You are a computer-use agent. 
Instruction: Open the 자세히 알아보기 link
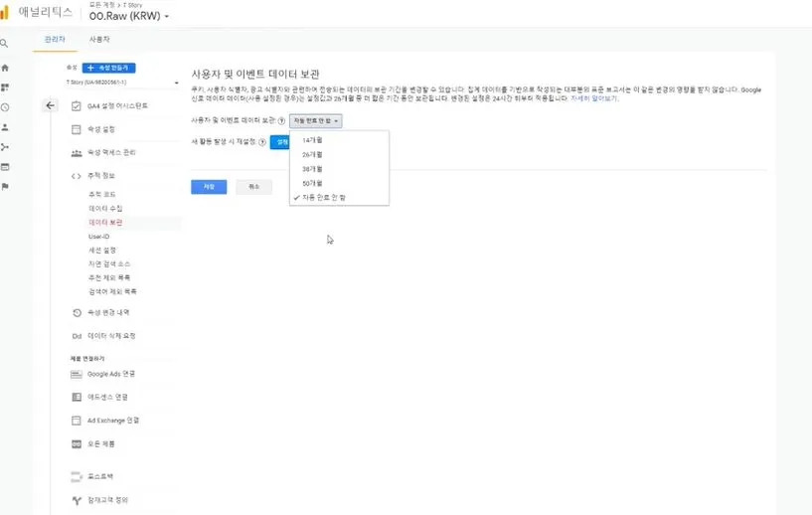click(x=593, y=98)
